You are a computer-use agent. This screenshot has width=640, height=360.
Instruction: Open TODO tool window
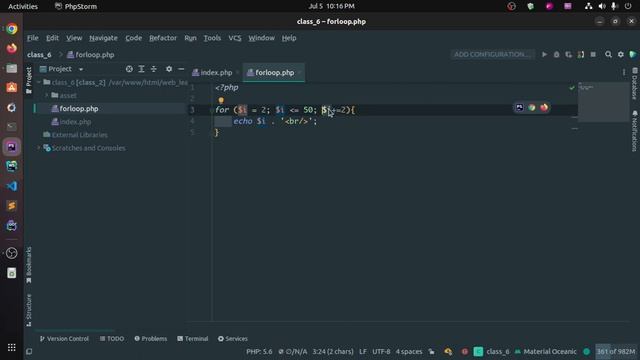pos(112,339)
